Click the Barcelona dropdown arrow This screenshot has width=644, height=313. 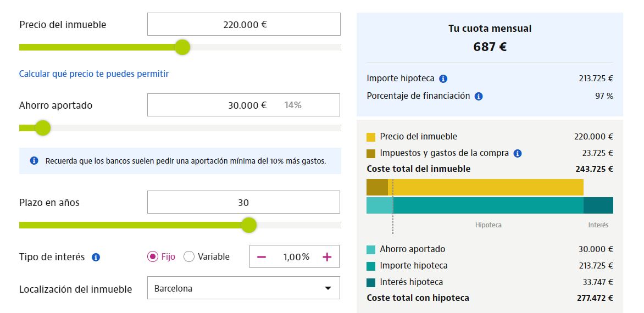[328, 288]
